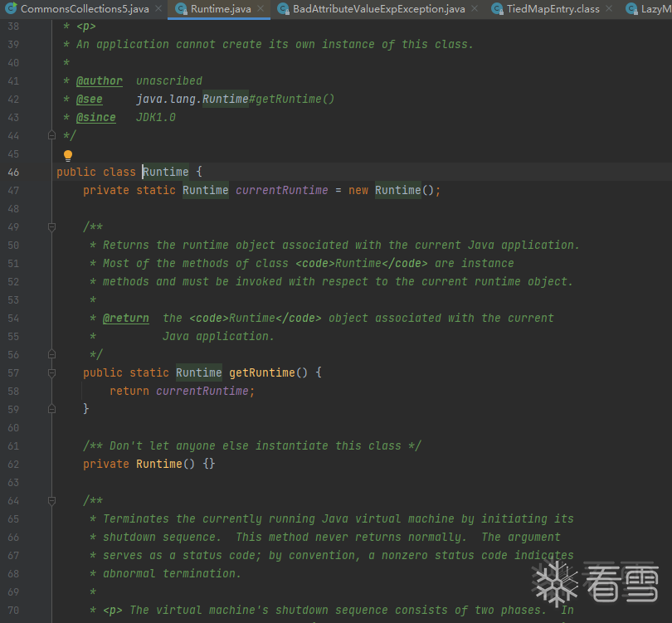The width and height of the screenshot is (672, 623).
Task: Click the getRuntime method name on line 57
Action: coord(262,372)
